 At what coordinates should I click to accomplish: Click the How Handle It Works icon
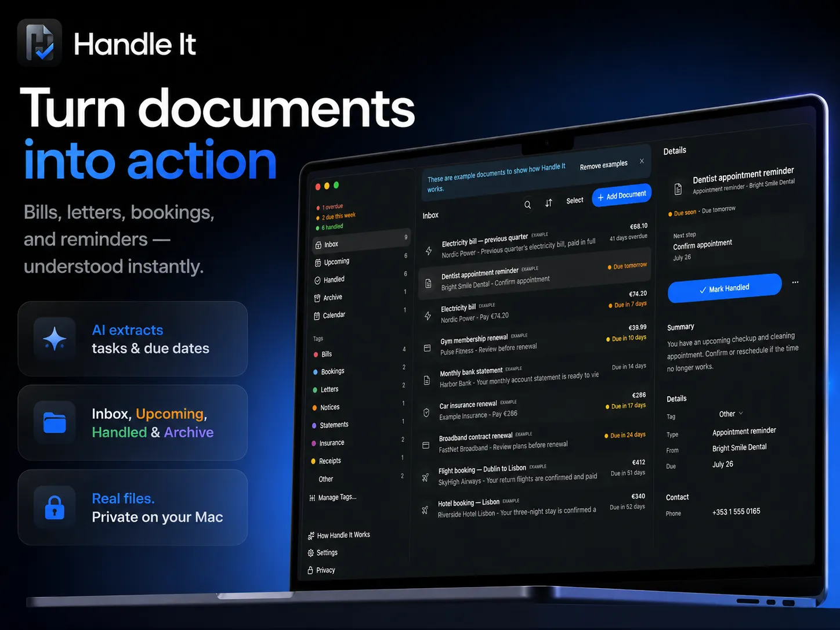point(312,536)
